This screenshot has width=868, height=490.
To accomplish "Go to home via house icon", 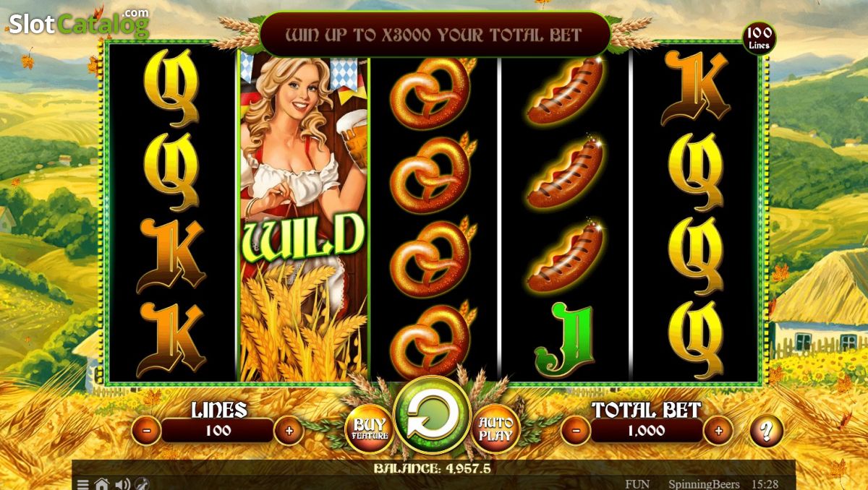I will [102, 484].
